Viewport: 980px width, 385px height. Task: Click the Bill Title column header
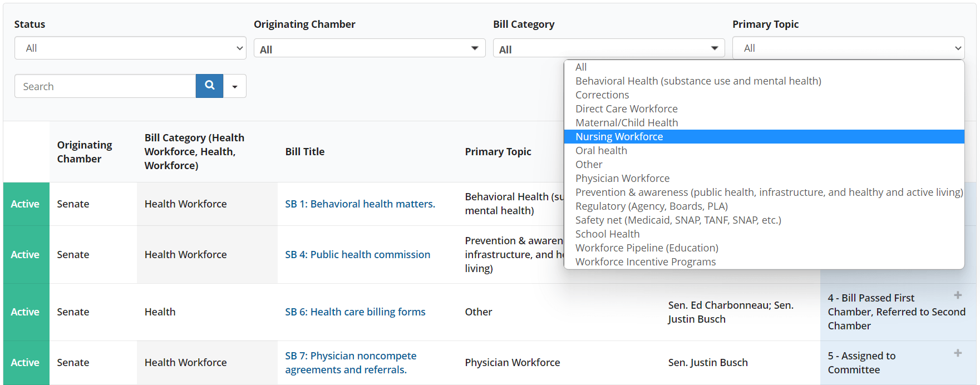pyautogui.click(x=304, y=152)
